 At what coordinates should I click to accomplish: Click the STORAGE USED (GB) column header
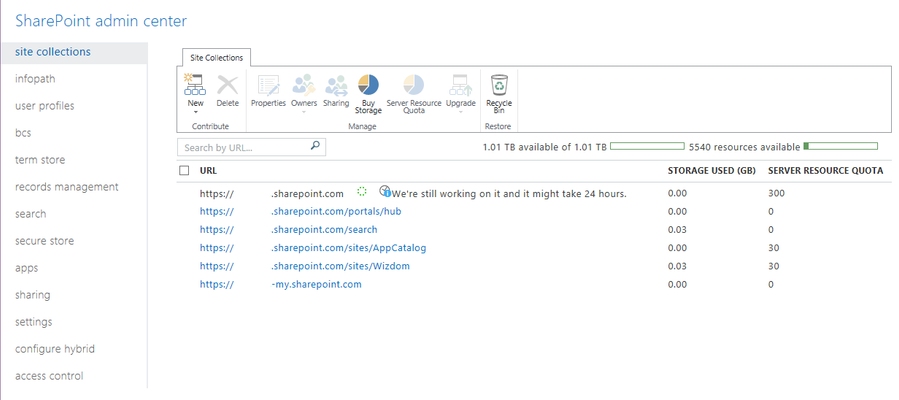pyautogui.click(x=712, y=171)
